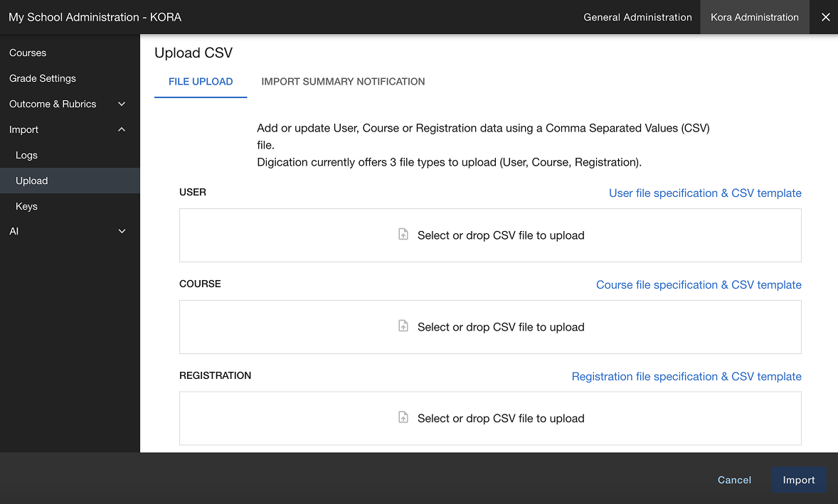This screenshot has width=838, height=504.
Task: Click the Upload CSV heading
Action: click(x=193, y=53)
